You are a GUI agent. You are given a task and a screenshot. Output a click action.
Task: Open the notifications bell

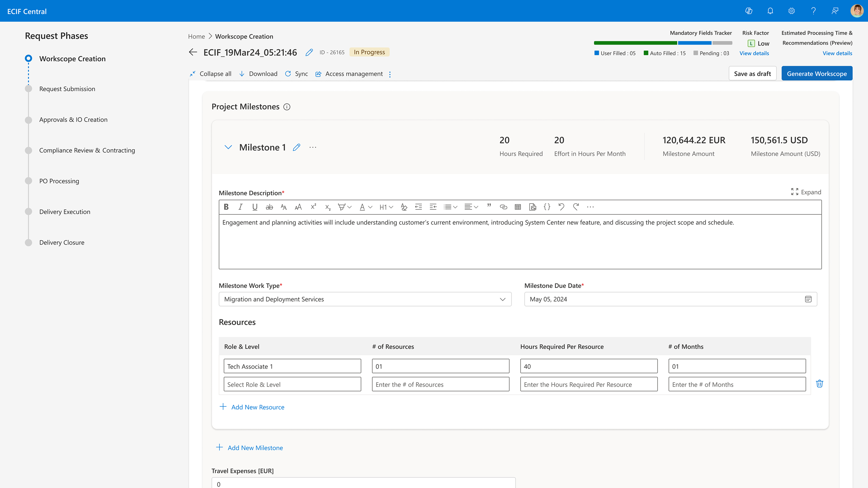coord(770,11)
